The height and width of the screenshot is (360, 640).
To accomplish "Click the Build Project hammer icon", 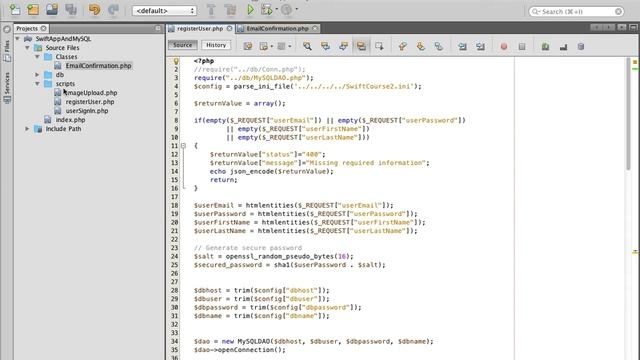I will (211, 9).
